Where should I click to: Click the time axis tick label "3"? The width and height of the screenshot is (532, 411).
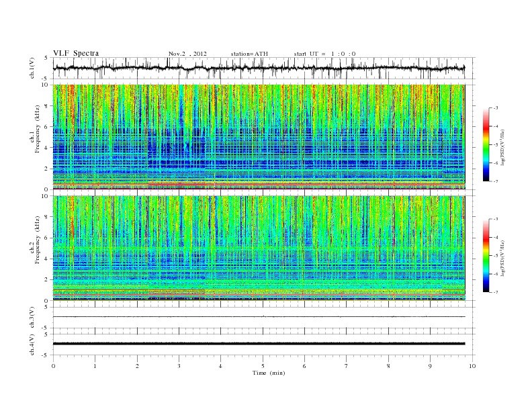pyautogui.click(x=179, y=366)
